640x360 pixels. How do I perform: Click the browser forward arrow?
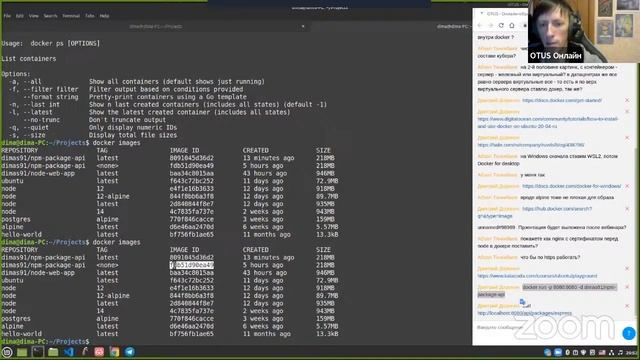(x=491, y=25)
